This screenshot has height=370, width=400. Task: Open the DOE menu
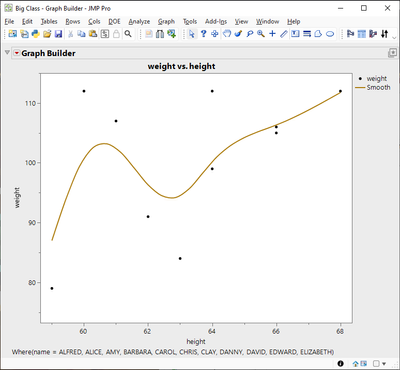point(114,22)
